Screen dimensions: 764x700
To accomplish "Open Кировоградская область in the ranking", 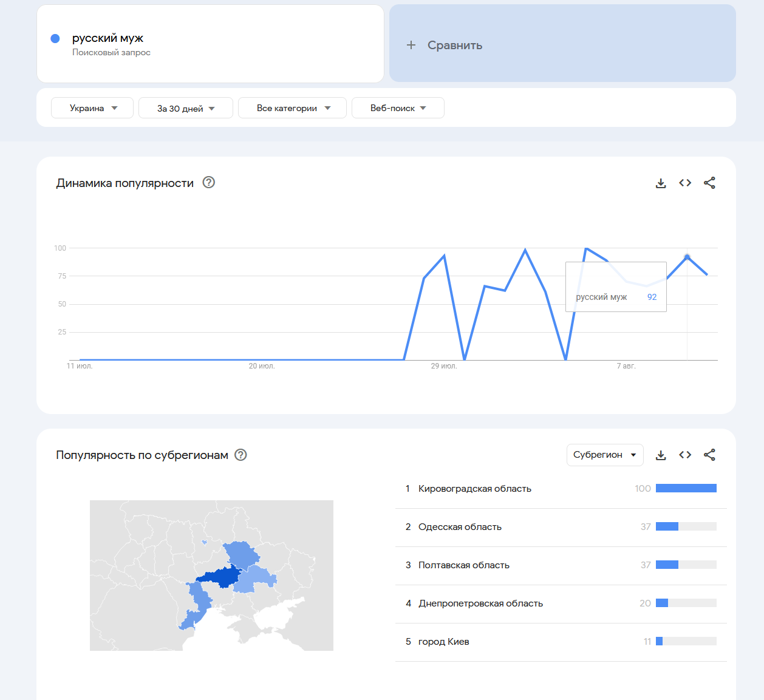I will click(x=475, y=489).
